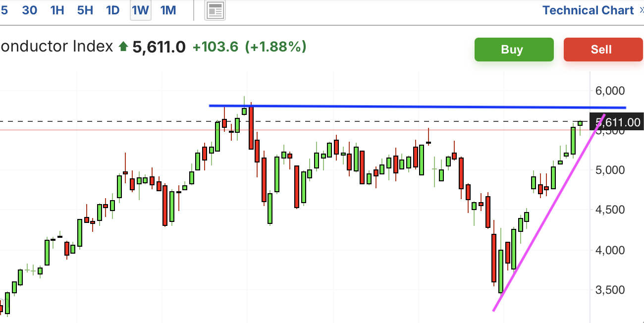The height and width of the screenshot is (323, 644).
Task: Click the Conductor Index title
Action: point(56,47)
